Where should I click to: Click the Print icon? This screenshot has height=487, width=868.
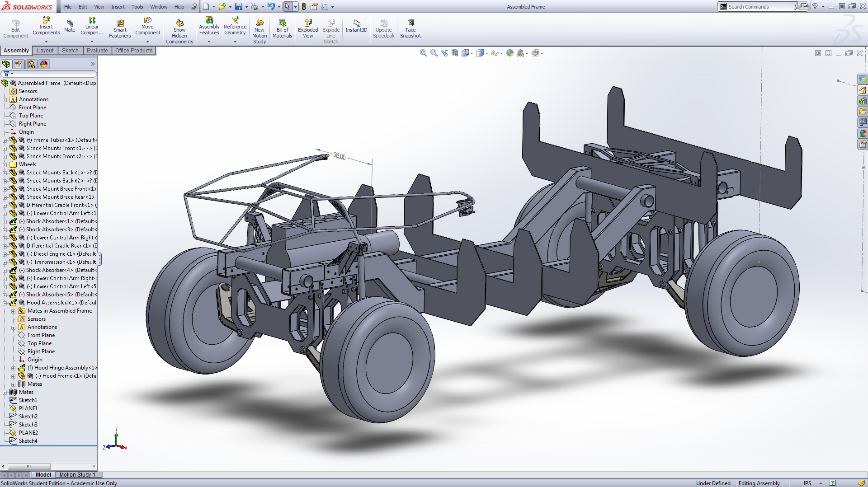[x=255, y=6]
